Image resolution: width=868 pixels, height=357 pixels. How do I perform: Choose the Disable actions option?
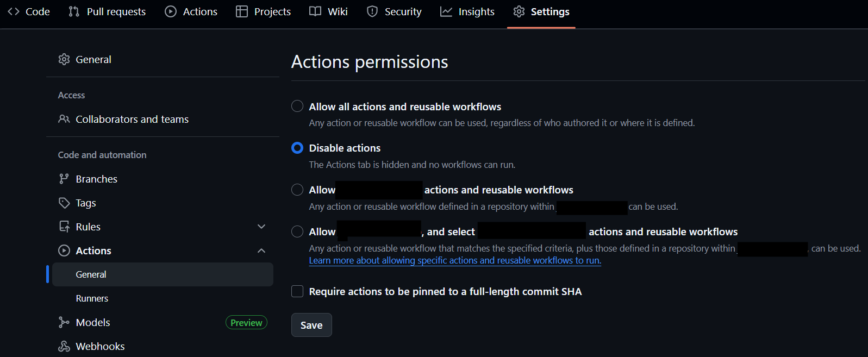point(297,147)
